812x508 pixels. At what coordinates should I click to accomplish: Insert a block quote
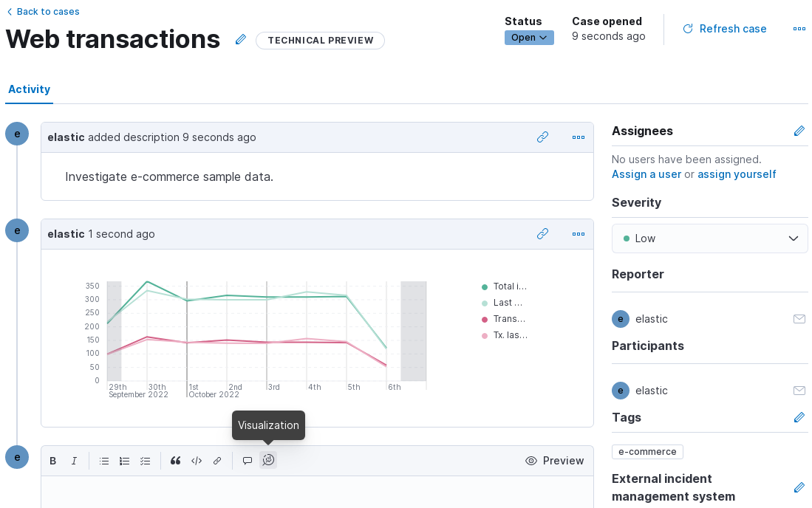pos(176,461)
